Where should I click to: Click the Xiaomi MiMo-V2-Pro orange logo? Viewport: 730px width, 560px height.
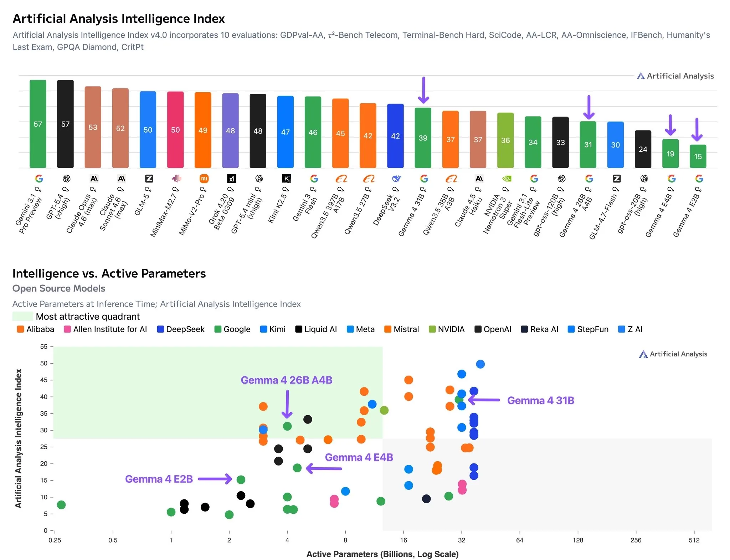point(204,179)
